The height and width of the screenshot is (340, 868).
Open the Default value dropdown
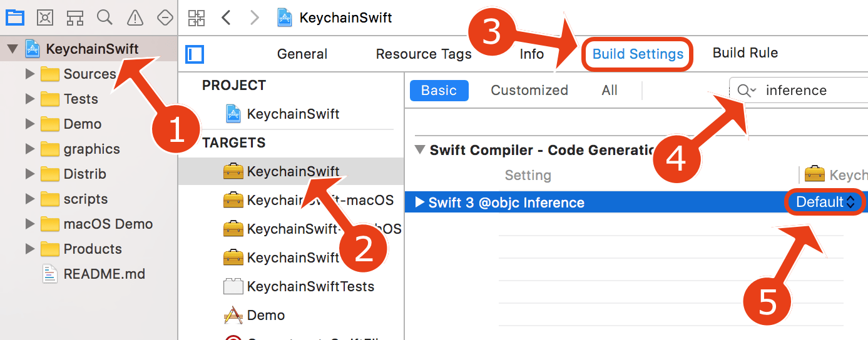[825, 202]
